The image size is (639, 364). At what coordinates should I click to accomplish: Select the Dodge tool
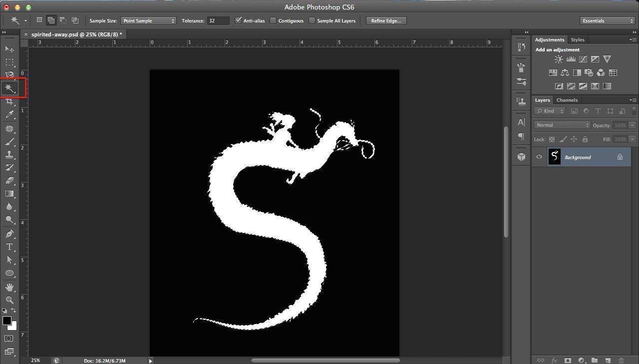(9, 220)
